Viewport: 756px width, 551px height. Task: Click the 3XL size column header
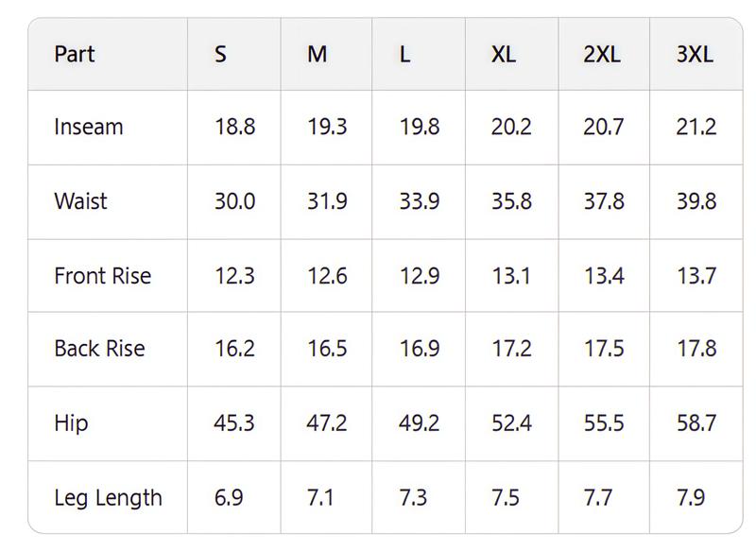695,54
